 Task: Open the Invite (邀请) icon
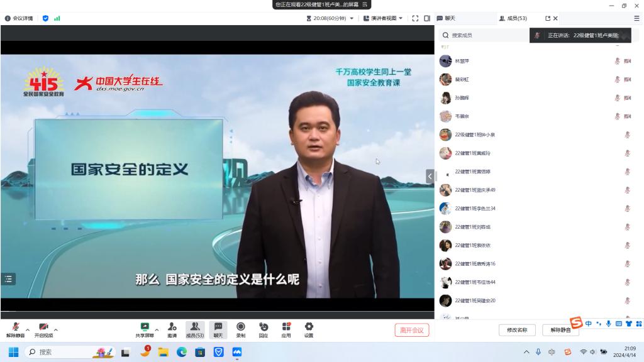pyautogui.click(x=172, y=329)
